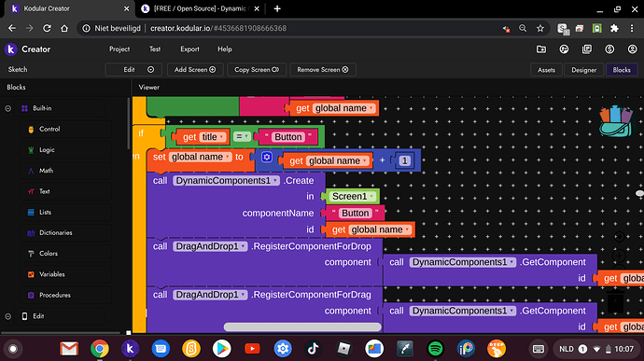Collapse the Built-in blocks category
The image size is (644, 361).
(x=7, y=108)
